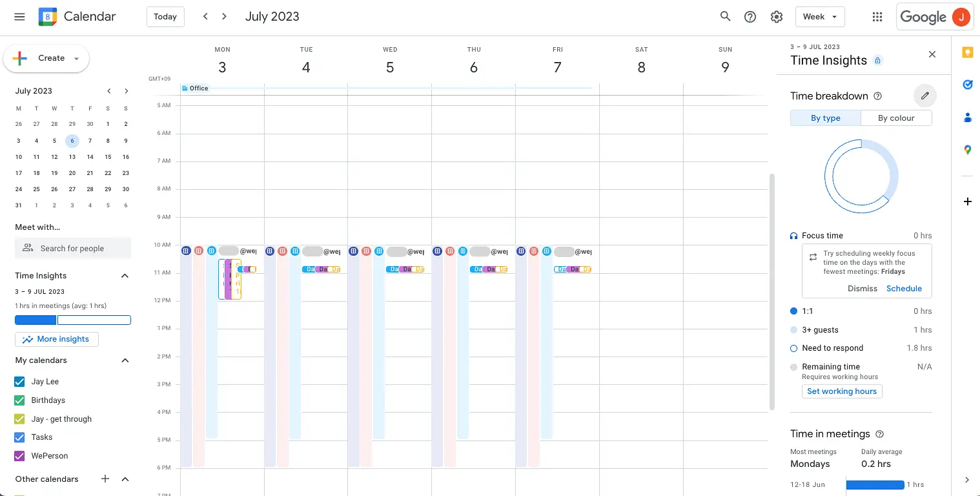Click the Schedule focus time link
The image size is (980, 496).
point(904,289)
